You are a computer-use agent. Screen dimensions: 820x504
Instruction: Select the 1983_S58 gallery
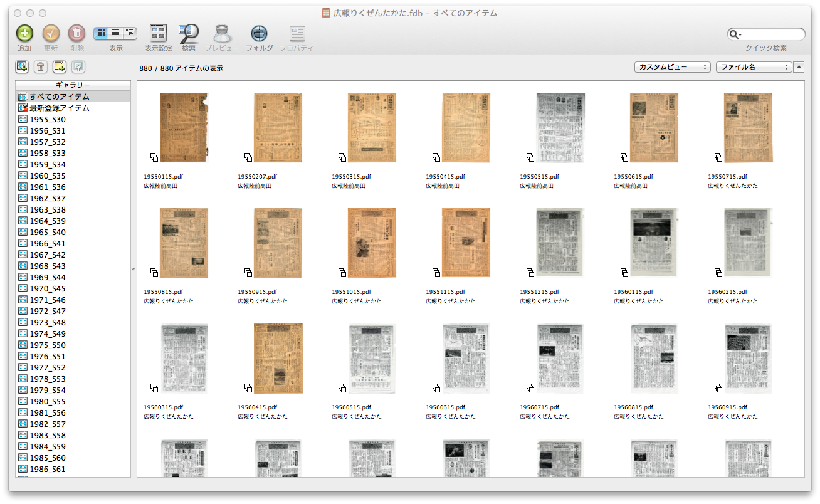point(73,435)
